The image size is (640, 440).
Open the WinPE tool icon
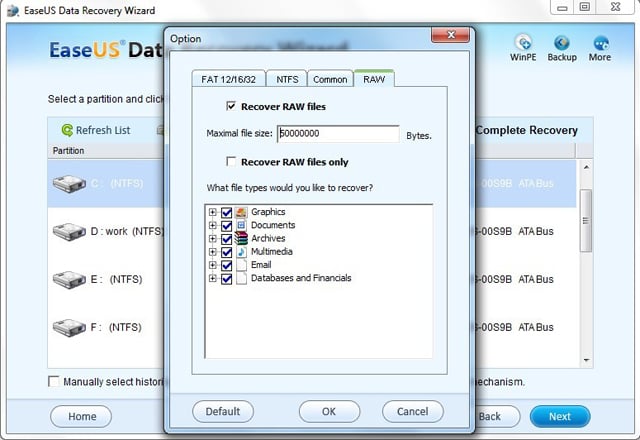click(523, 42)
